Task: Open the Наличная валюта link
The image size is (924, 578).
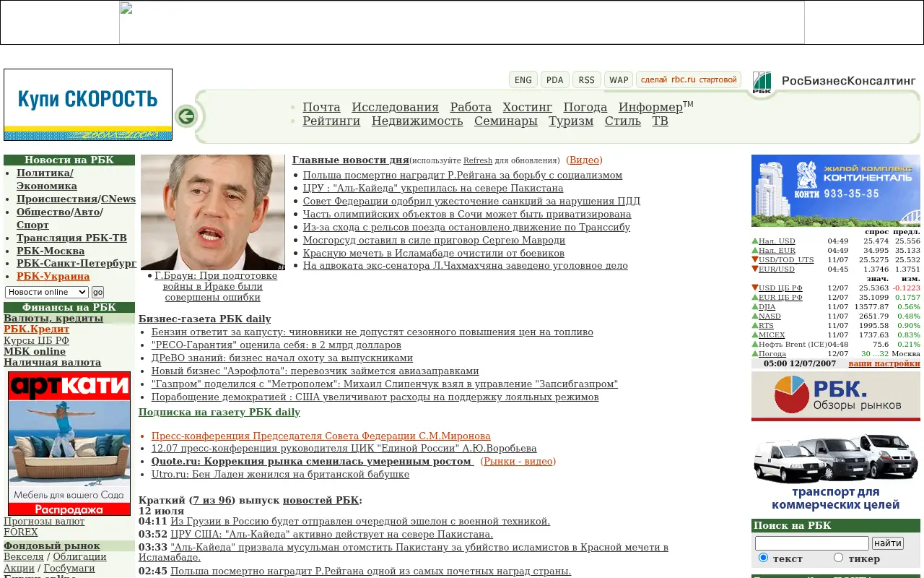Action: 52,362
